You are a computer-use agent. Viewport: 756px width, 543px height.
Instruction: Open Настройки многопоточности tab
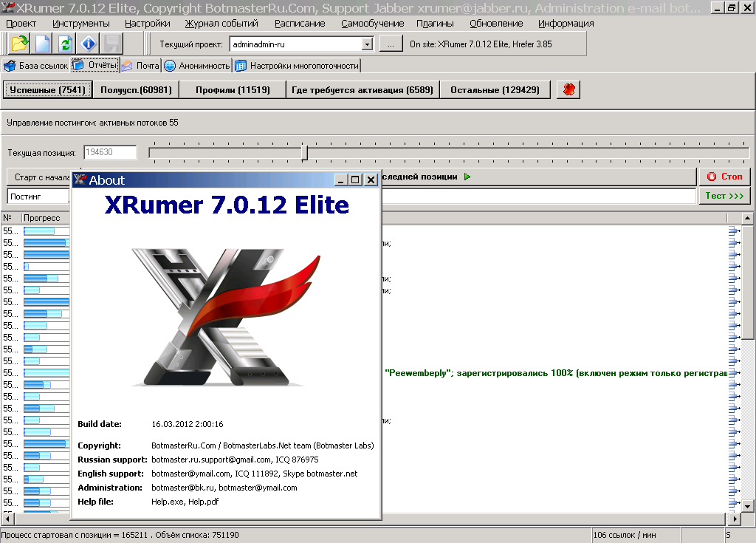pos(297,66)
